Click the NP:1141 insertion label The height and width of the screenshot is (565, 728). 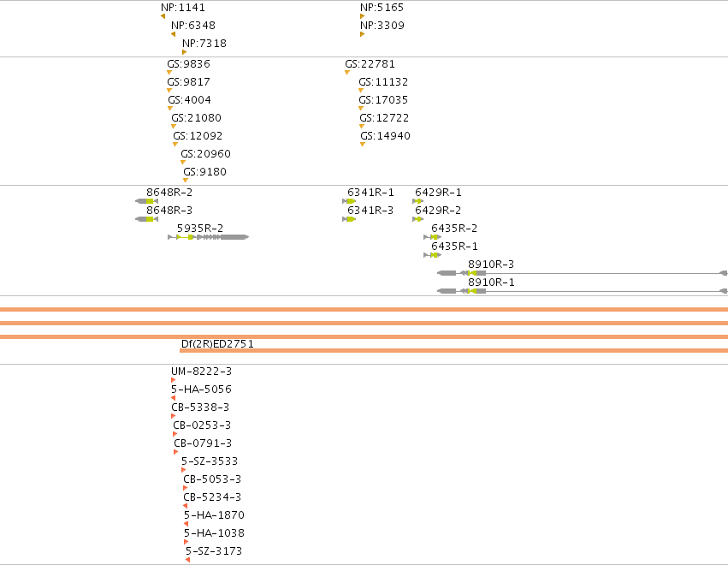click(183, 8)
